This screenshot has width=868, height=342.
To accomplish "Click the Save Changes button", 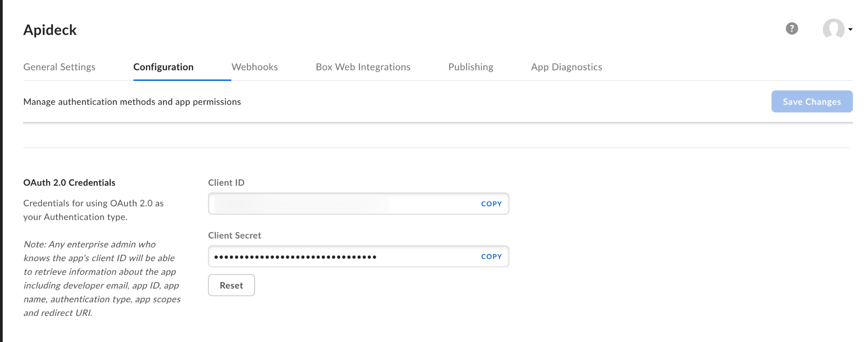I will (x=812, y=101).
